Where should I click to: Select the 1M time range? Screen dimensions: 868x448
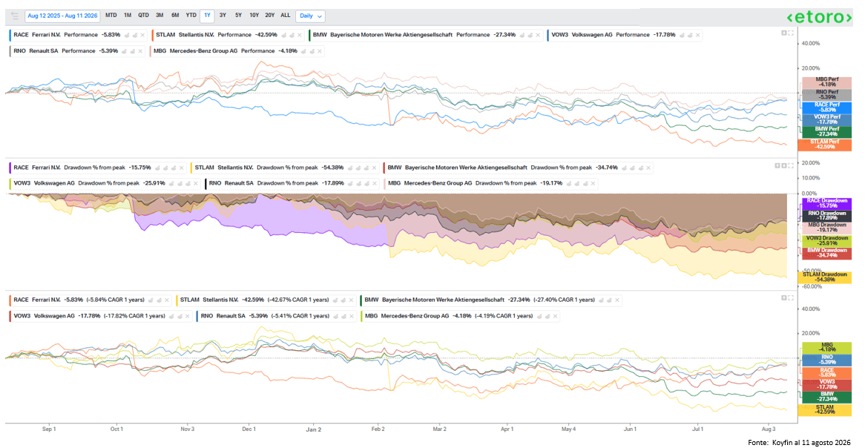[x=128, y=16]
